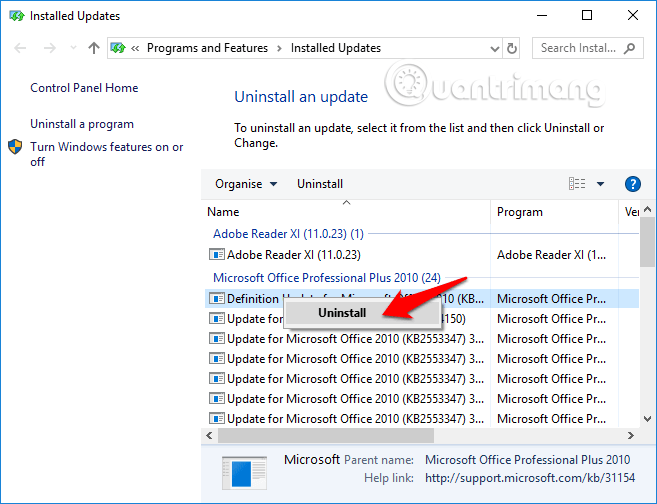Click Installed Updates title bar icon
The height and width of the screenshot is (504, 657).
point(17,16)
